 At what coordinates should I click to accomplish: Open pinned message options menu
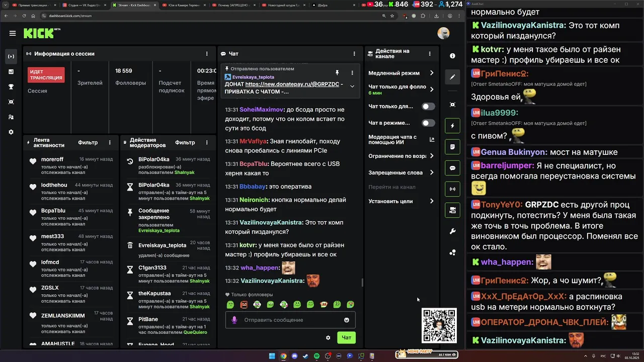click(352, 72)
